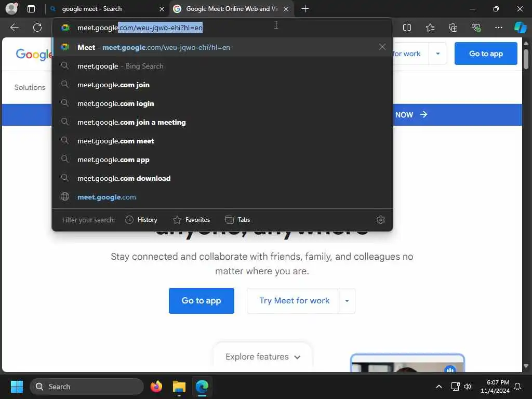Screen dimensions: 532x399
Task: Choose 'meet.google.com download' suggestion
Action: pyautogui.click(x=222, y=178)
